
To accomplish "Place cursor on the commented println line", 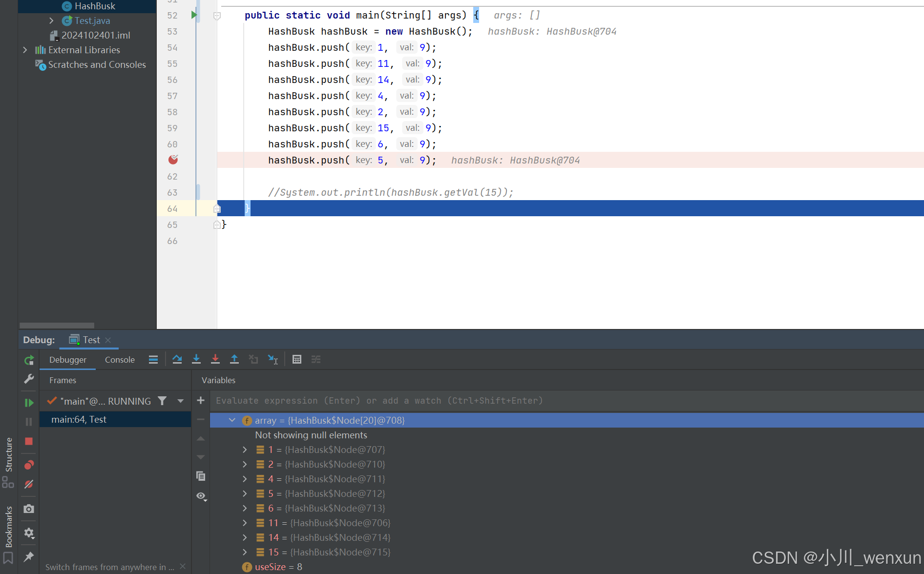I will (x=391, y=192).
